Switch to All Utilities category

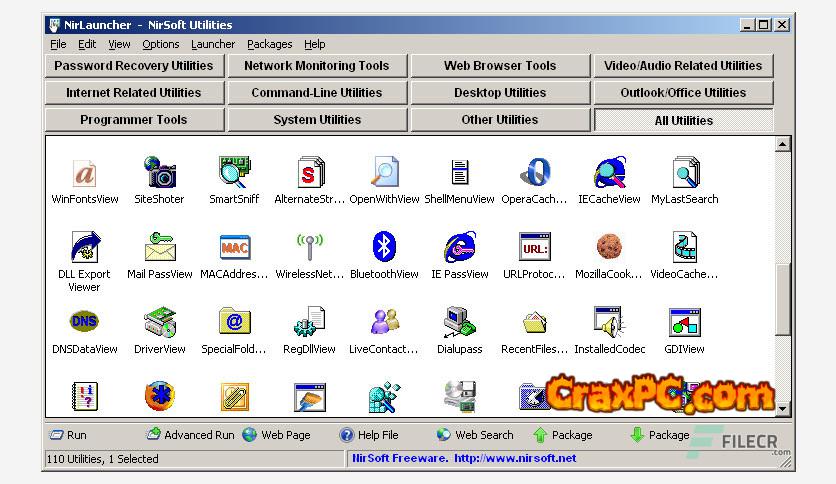pyautogui.click(x=683, y=120)
